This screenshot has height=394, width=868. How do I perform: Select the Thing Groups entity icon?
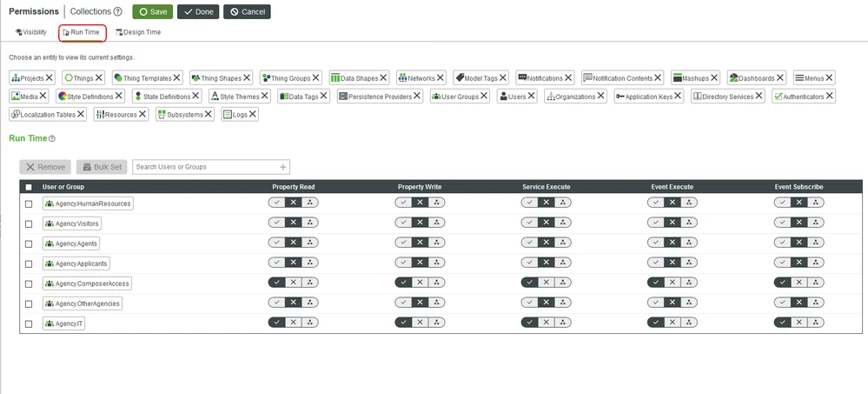coord(265,78)
